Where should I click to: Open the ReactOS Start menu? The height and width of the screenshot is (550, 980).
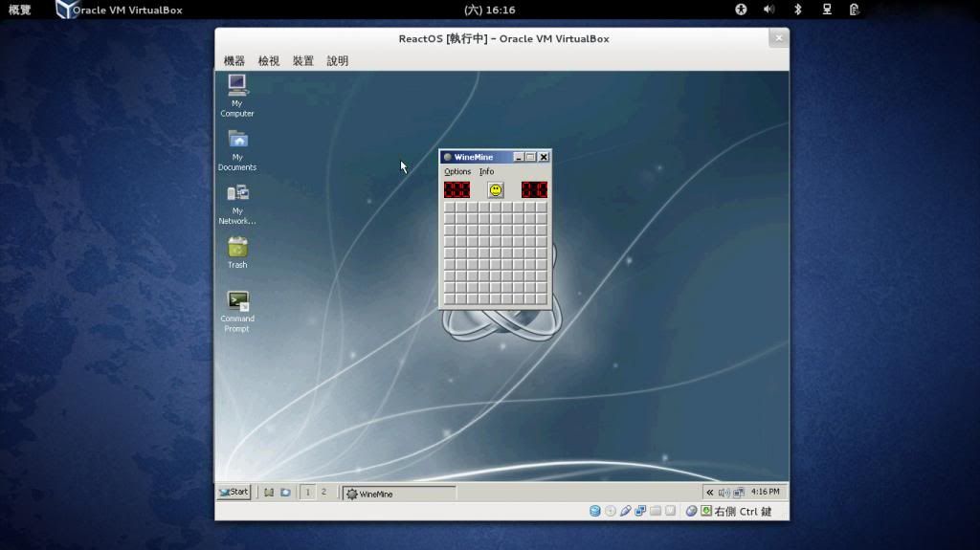pyautogui.click(x=234, y=492)
